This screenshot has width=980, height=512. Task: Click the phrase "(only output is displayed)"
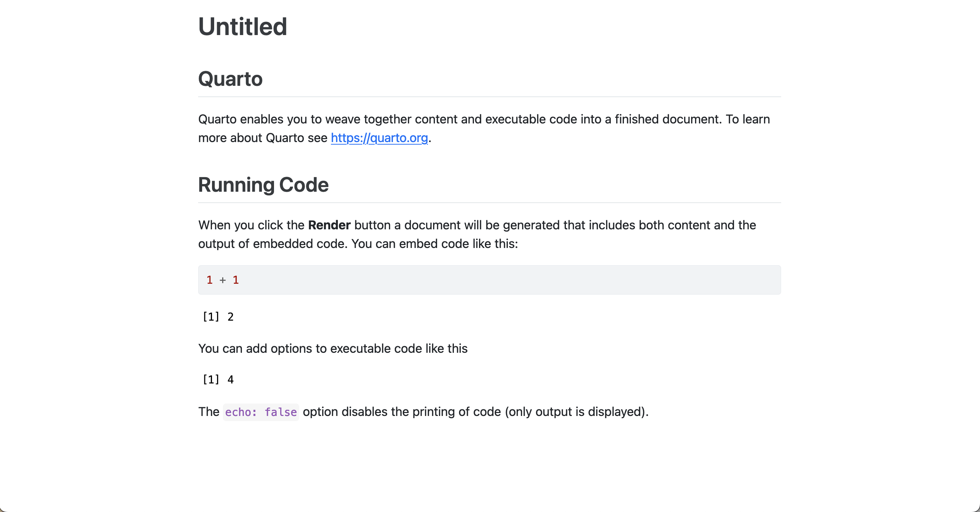pos(576,412)
